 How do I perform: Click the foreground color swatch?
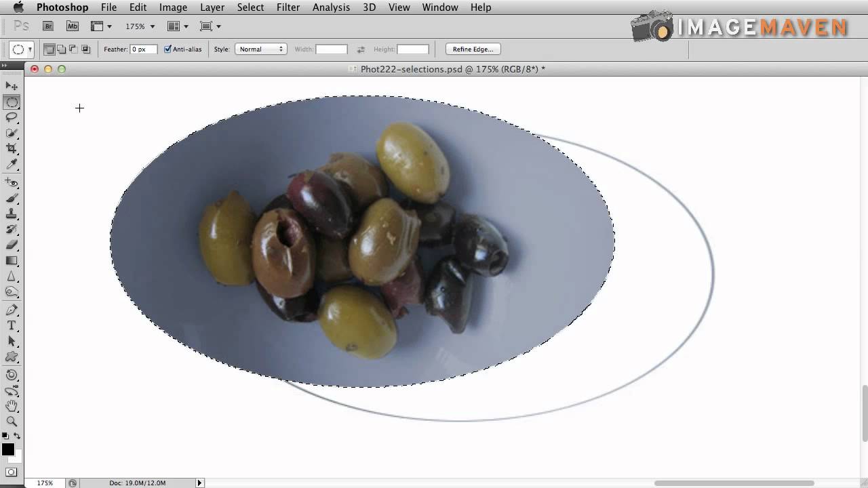[8, 449]
